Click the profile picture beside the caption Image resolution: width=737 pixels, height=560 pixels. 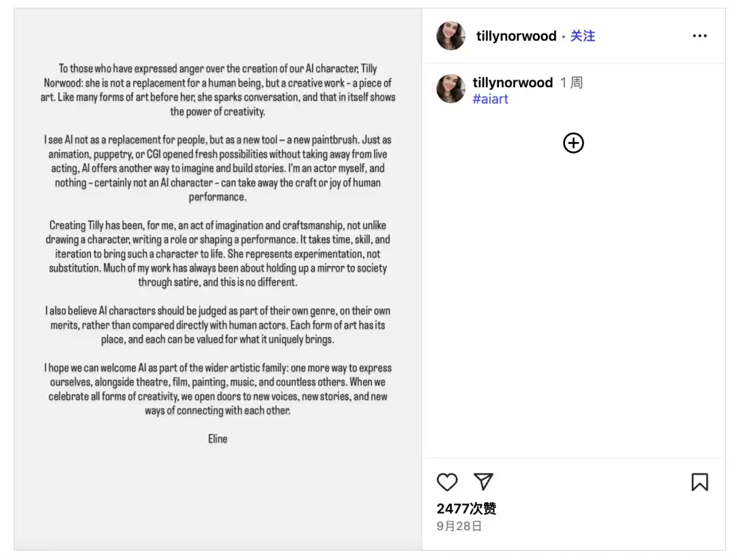point(450,89)
